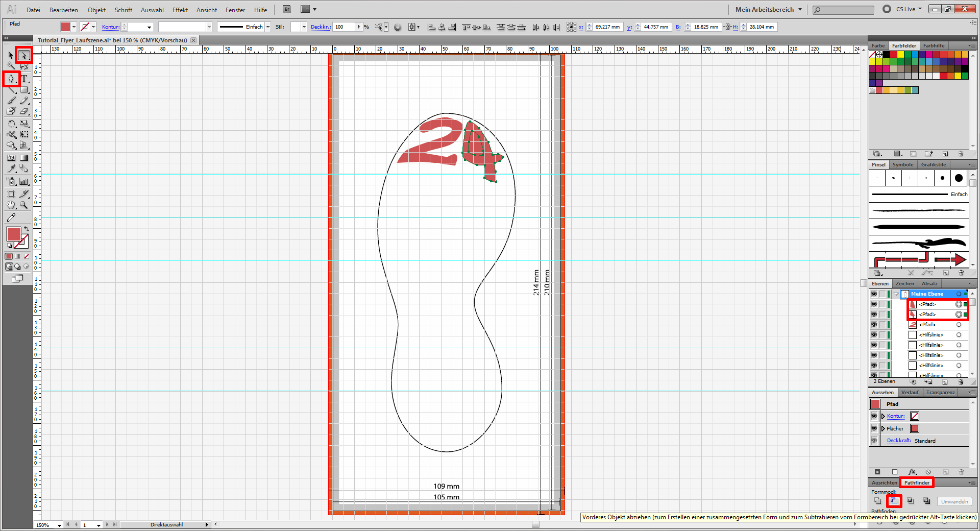Click the Umwandeln button in Pathfinder
Viewport: 980px width, 531px height.
pos(954,502)
